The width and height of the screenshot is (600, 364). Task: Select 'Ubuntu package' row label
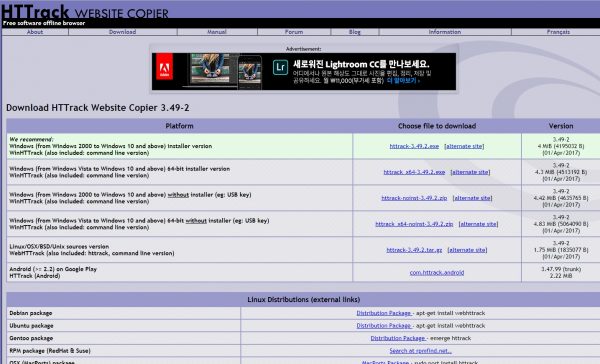click(x=31, y=326)
